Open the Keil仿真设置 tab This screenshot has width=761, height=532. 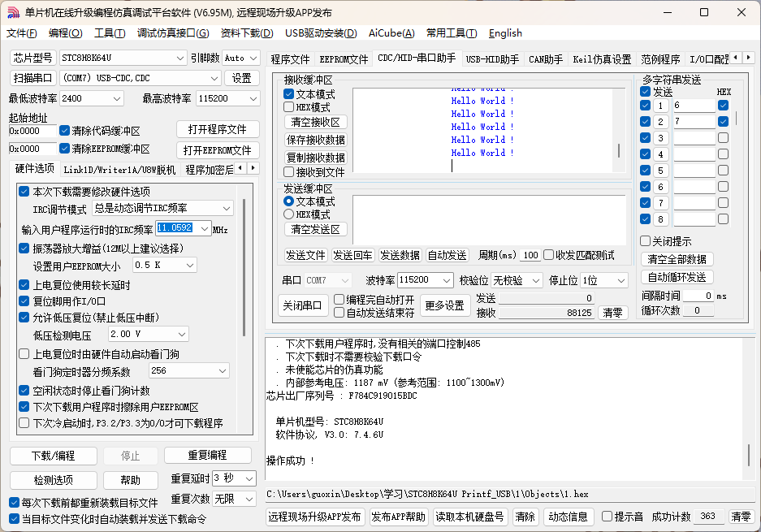(602, 59)
